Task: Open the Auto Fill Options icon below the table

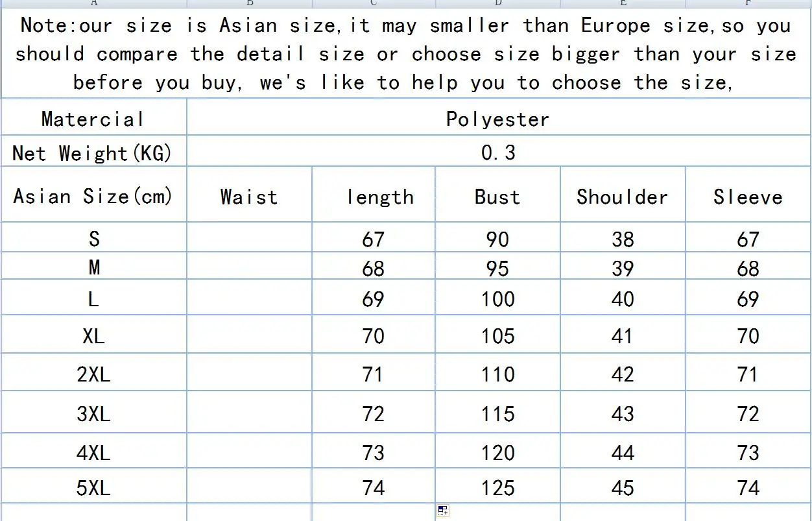Action: (442, 511)
